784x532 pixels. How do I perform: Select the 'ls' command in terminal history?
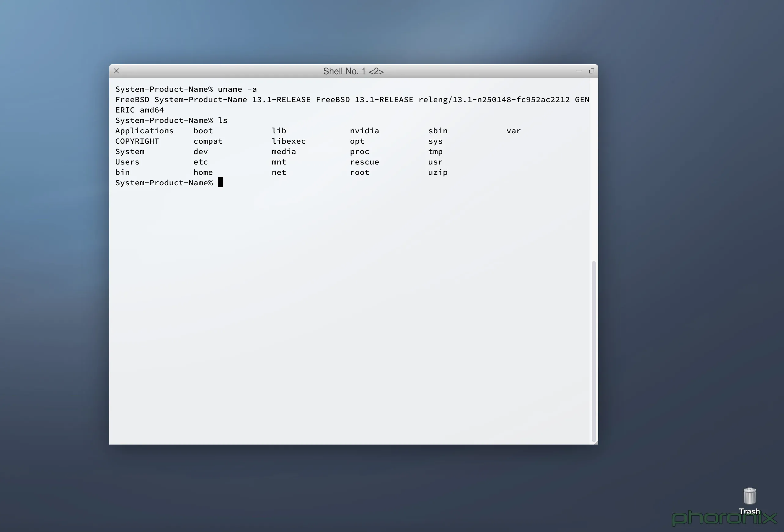click(x=223, y=120)
